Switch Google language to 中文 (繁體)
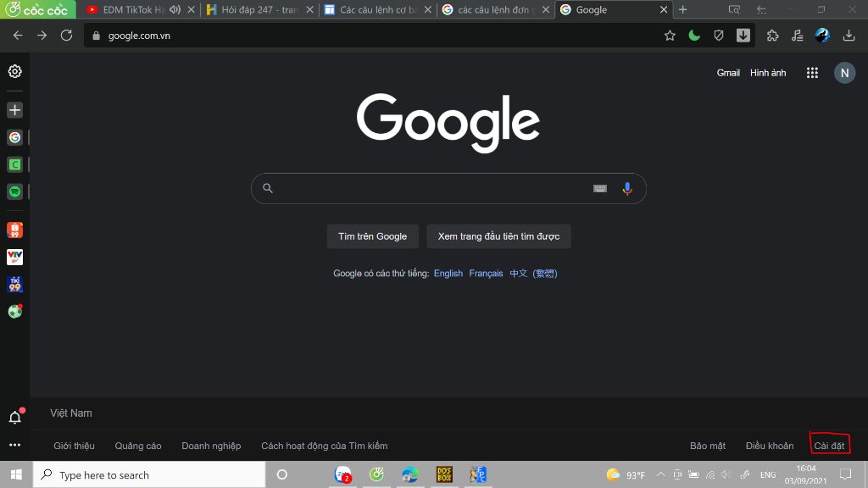Screen dimensions: 868x488 pyautogui.click(x=533, y=274)
